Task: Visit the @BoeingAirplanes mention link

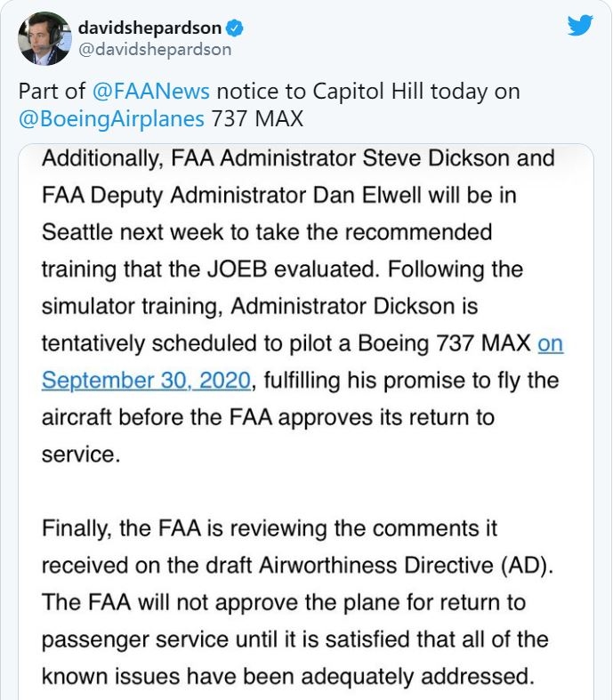Action: click(x=111, y=119)
